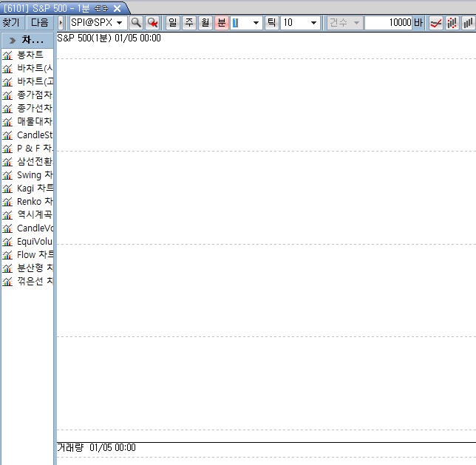476x465 pixels.
Task: Click the candlestick chart icon in toolbar
Action: [452, 23]
